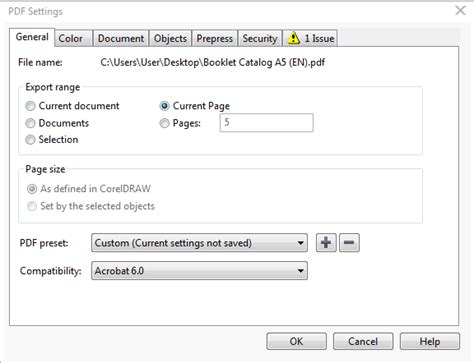Switch to the General tab
Image resolution: width=474 pixels, height=363 pixels.
(x=32, y=37)
